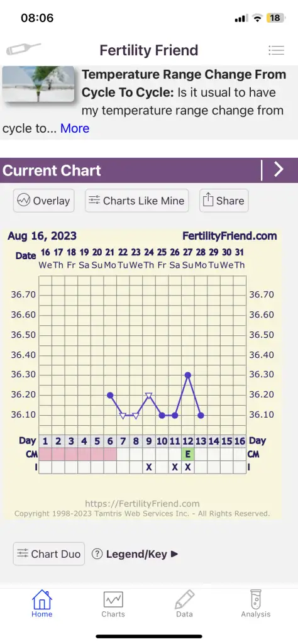
Task: Share the current chart
Action: [x=224, y=201]
